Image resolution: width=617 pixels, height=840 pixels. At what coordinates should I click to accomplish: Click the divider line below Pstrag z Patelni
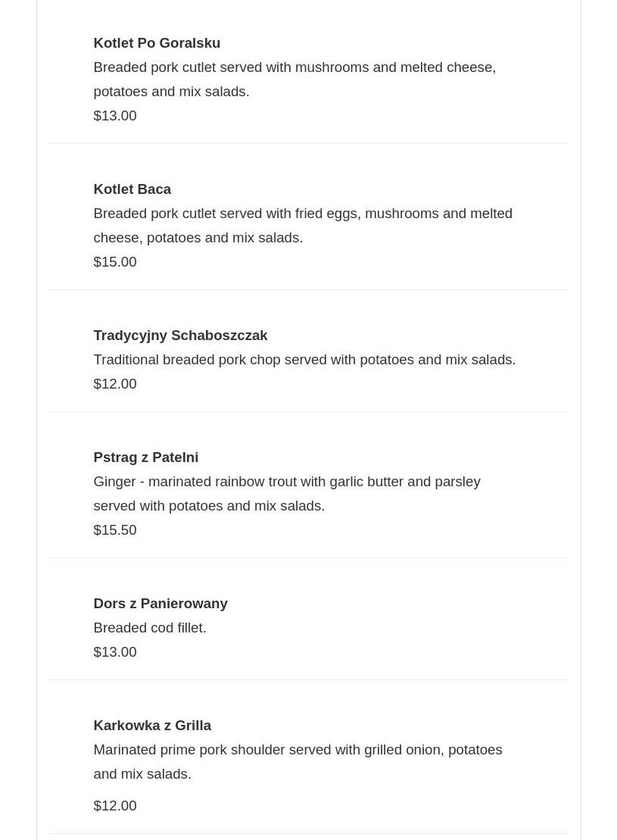click(x=309, y=557)
